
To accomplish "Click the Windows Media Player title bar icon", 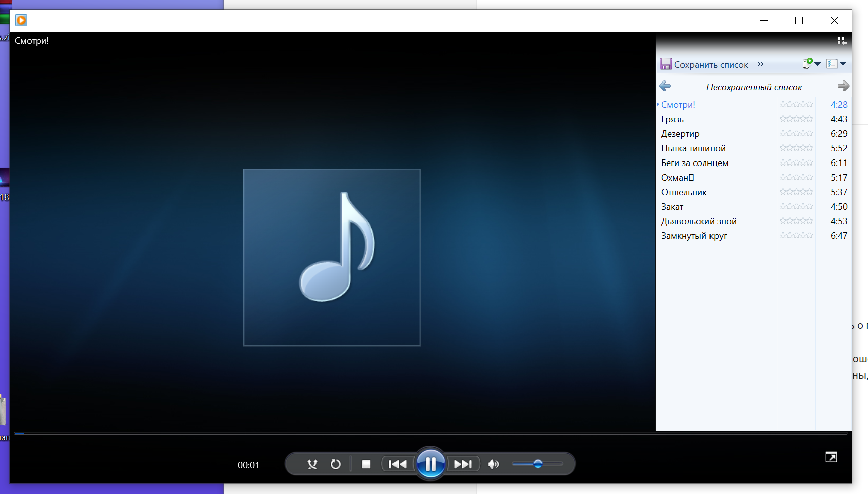I will [21, 20].
